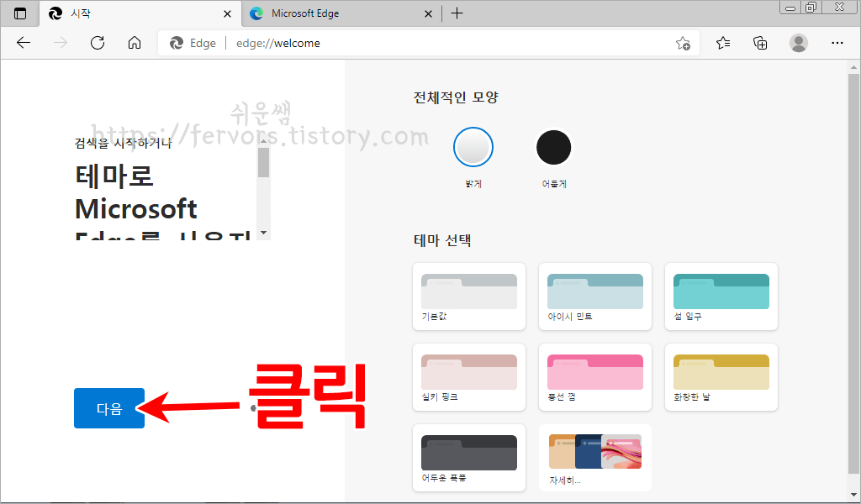
Task: Click the Edge logo in address bar
Action: 177,44
